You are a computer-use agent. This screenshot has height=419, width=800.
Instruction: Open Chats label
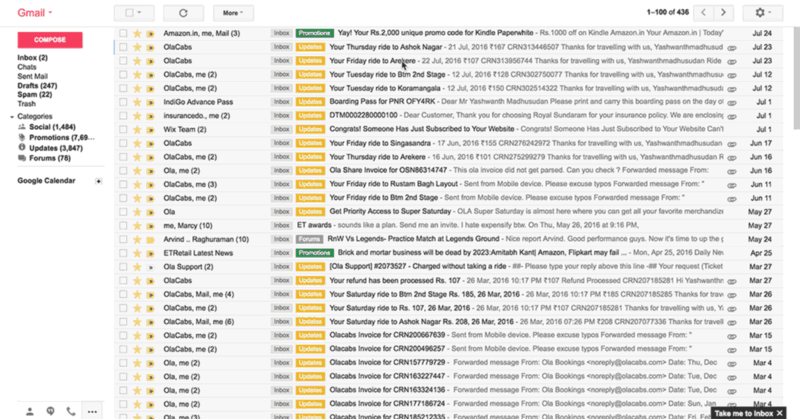pyautogui.click(x=27, y=67)
